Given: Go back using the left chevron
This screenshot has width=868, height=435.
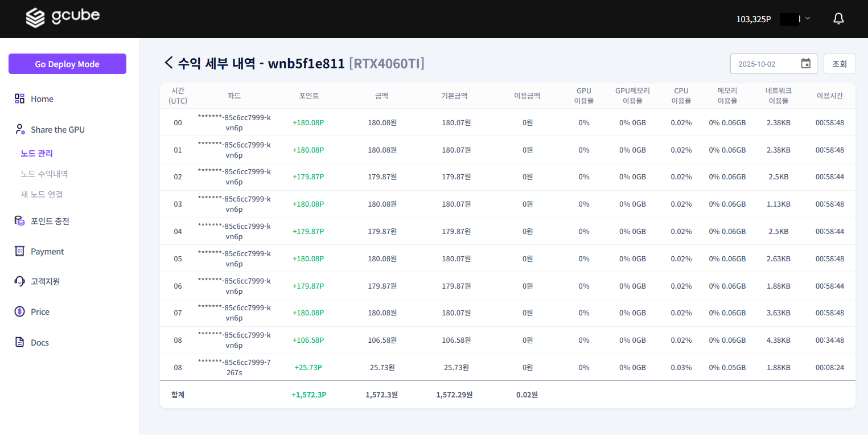Looking at the screenshot, I should click(168, 63).
